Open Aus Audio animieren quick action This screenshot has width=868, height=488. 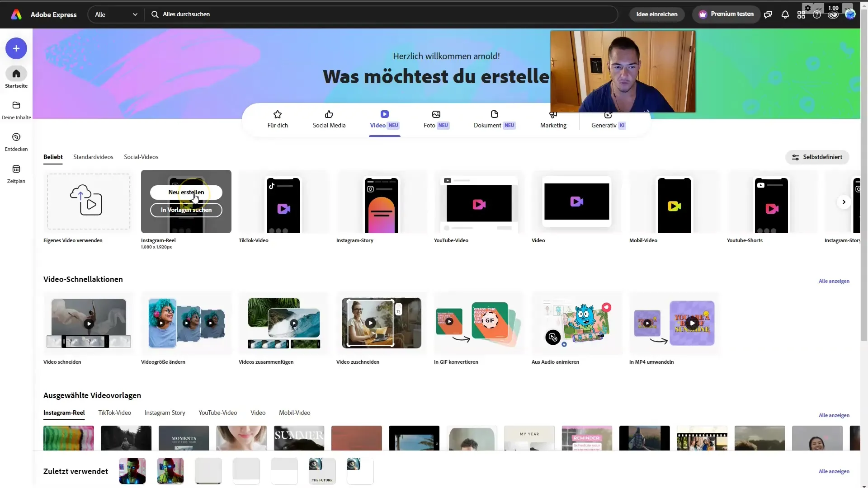coord(577,324)
